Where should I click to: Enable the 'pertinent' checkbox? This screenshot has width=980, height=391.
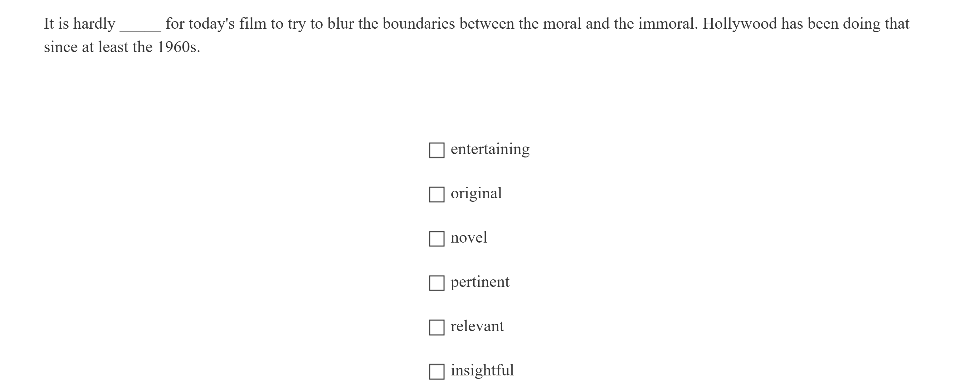point(436,283)
